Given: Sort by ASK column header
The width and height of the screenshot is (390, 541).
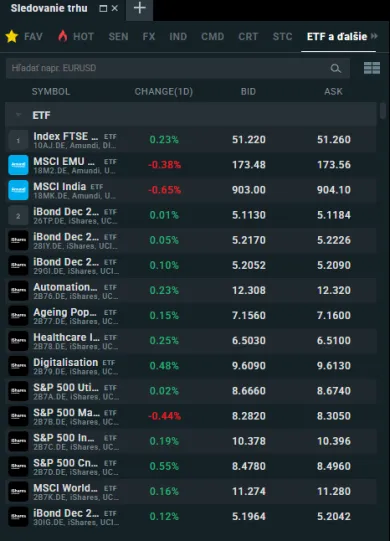Looking at the screenshot, I should point(333,91).
